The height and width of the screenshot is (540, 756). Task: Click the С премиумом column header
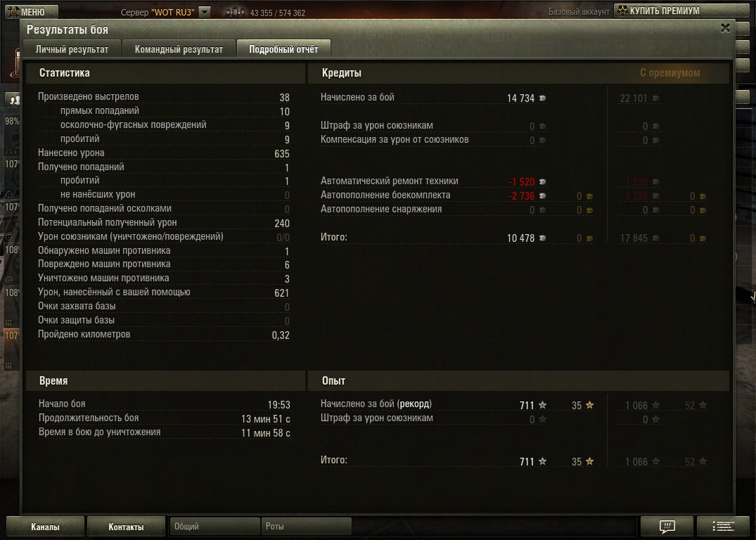(x=669, y=73)
